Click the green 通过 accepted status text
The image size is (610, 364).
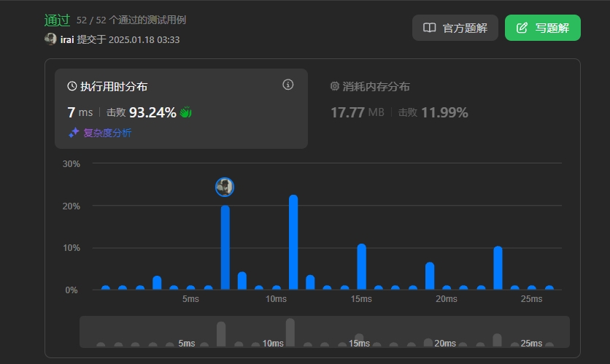pyautogui.click(x=57, y=20)
